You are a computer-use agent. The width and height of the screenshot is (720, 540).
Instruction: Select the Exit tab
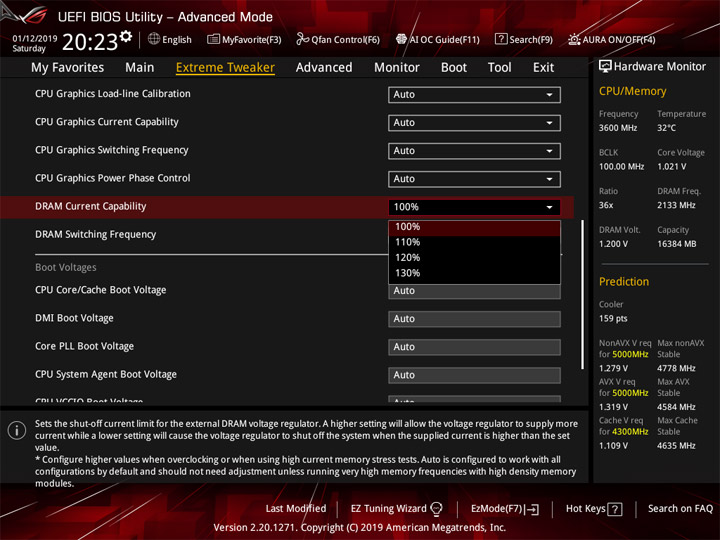[543, 68]
